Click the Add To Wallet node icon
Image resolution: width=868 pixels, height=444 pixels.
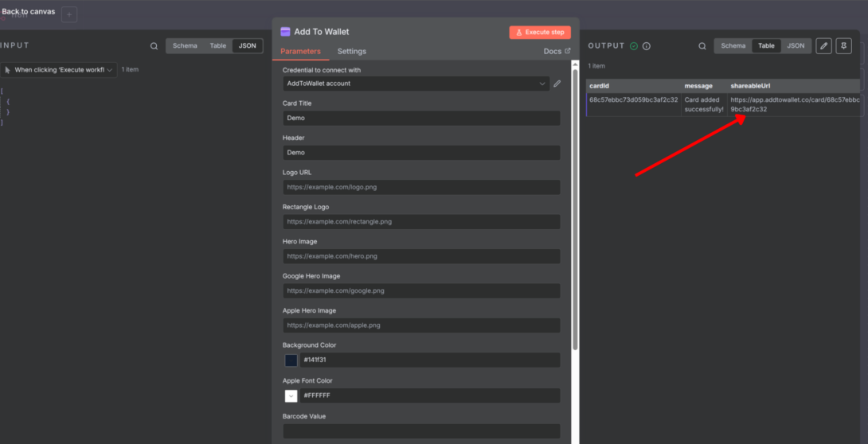(x=286, y=32)
